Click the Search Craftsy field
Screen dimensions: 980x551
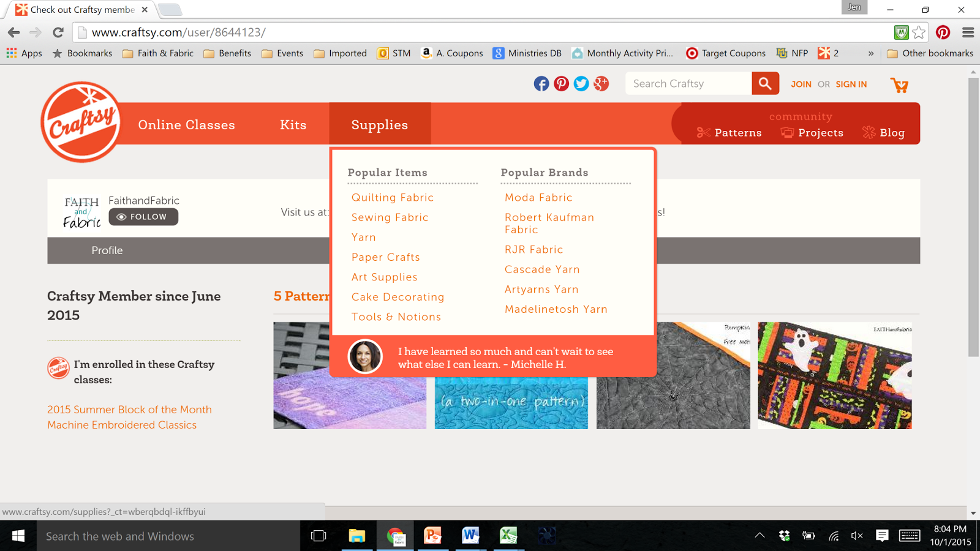point(688,83)
